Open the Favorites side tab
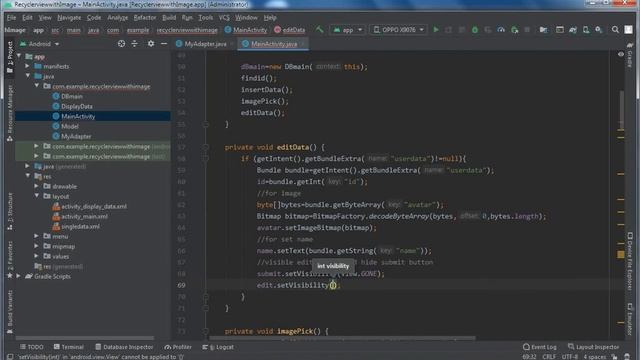Screen dimensions: 640x360 (10, 260)
